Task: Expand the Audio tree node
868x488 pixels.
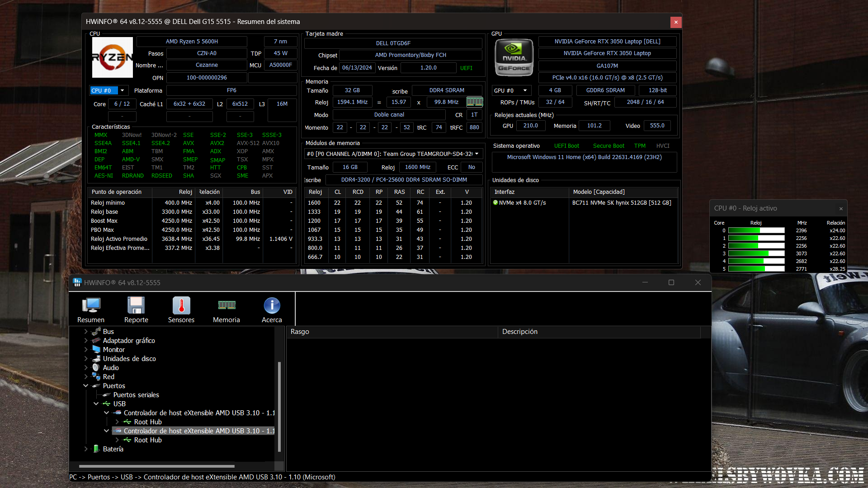Action: (x=86, y=368)
